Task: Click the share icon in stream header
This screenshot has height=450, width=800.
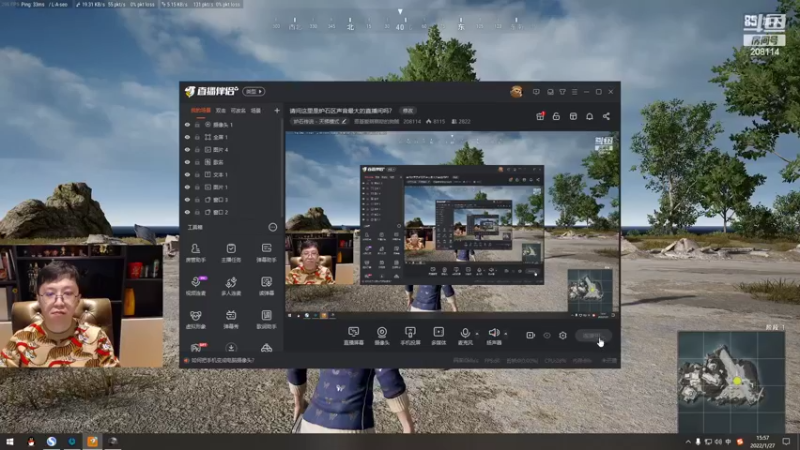Action: pos(606,116)
